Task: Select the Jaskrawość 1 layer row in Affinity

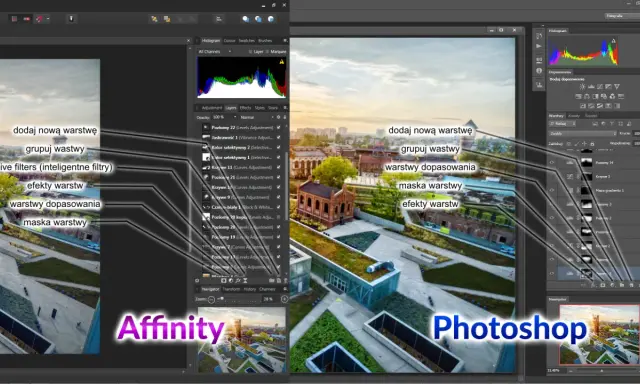Action: (x=241, y=138)
